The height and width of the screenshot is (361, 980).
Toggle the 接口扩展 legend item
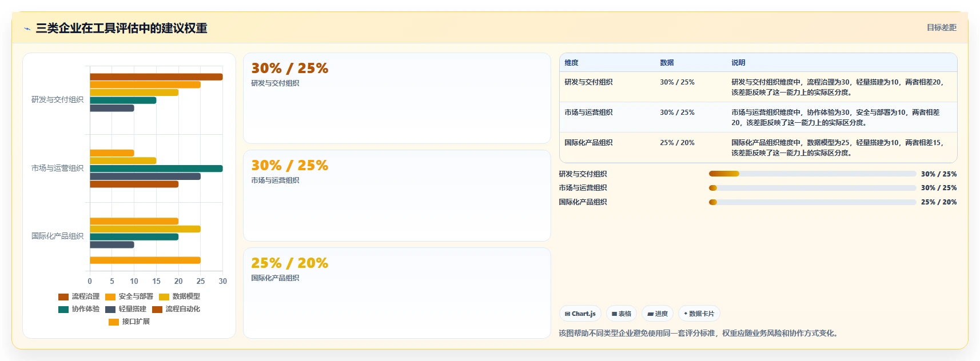tap(129, 322)
